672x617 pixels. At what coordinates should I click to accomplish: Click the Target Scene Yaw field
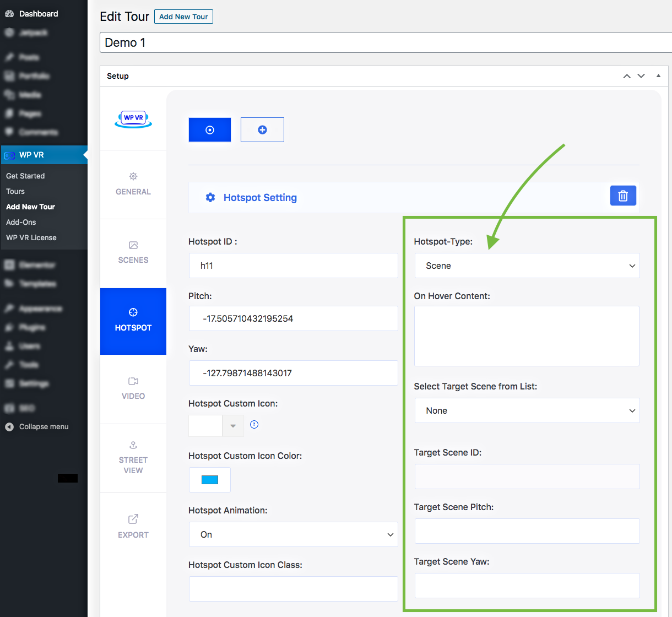(527, 586)
